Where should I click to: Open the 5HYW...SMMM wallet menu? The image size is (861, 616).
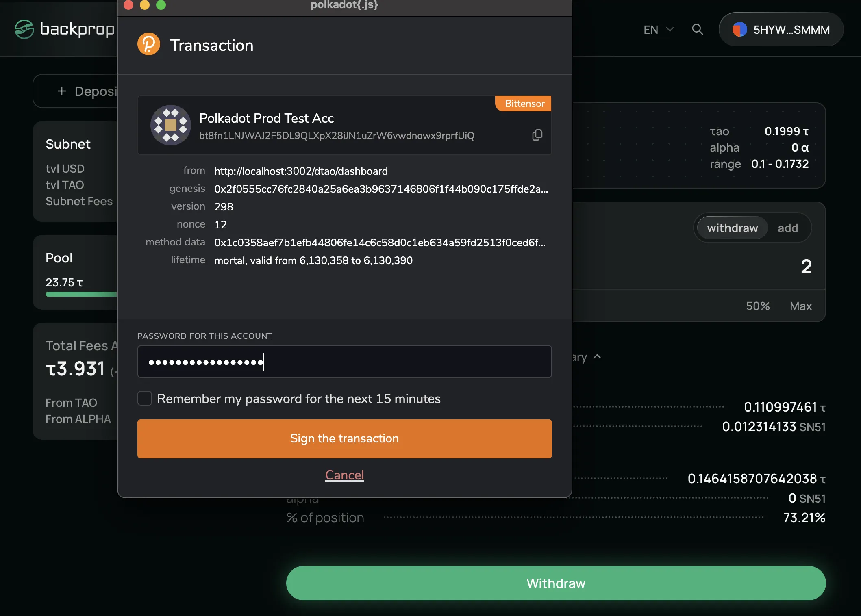(x=781, y=29)
